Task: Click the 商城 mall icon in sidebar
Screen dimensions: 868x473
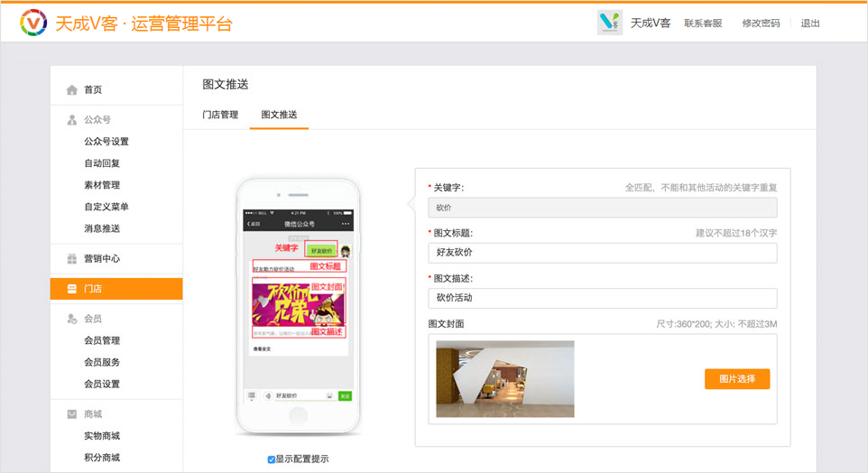Action: 72,414
